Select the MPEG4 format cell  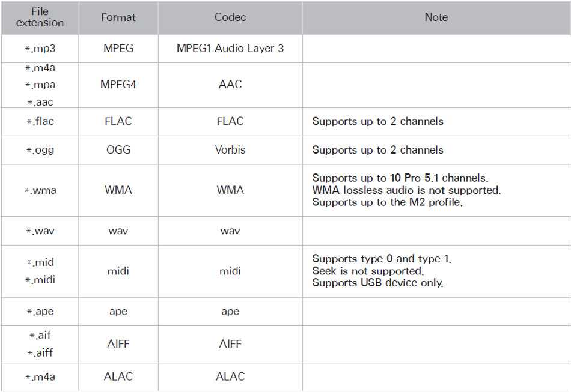pos(118,85)
